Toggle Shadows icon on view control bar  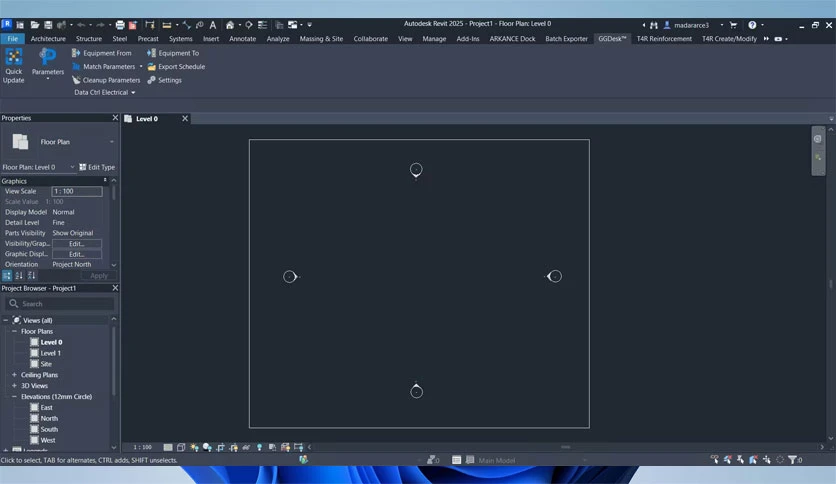[x=207, y=447]
